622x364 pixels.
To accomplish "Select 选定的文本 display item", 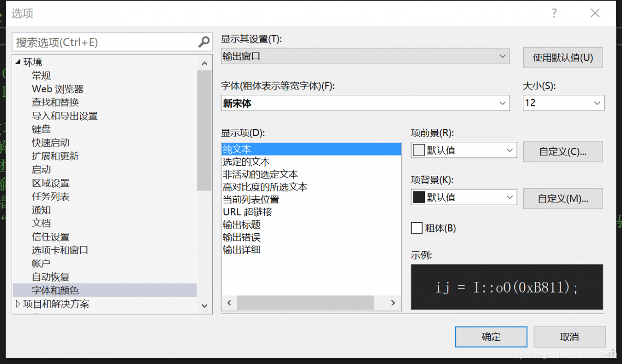I will pos(246,162).
